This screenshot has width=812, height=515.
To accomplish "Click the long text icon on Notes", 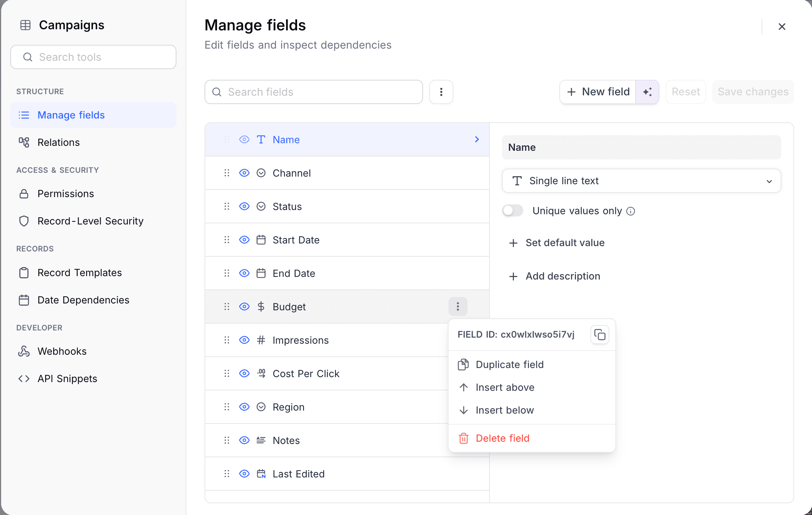I will 261,440.
